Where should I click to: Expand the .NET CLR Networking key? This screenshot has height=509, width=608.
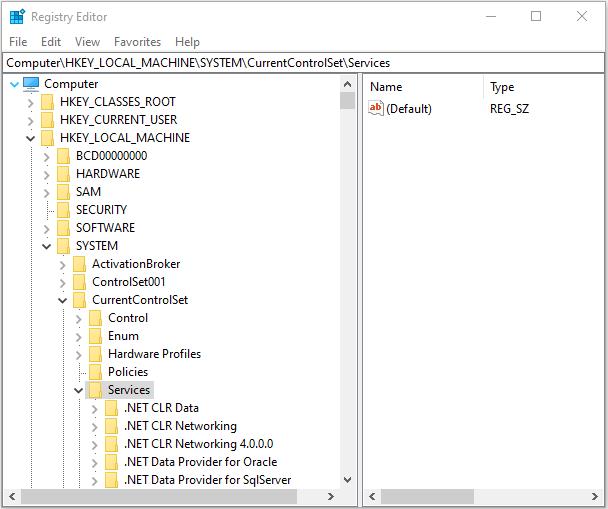pyautogui.click(x=95, y=427)
